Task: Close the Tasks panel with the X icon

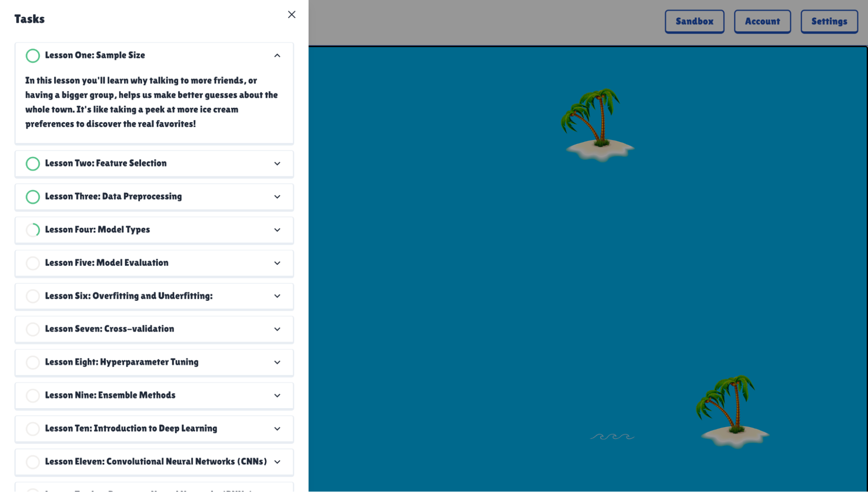Action: [x=291, y=15]
